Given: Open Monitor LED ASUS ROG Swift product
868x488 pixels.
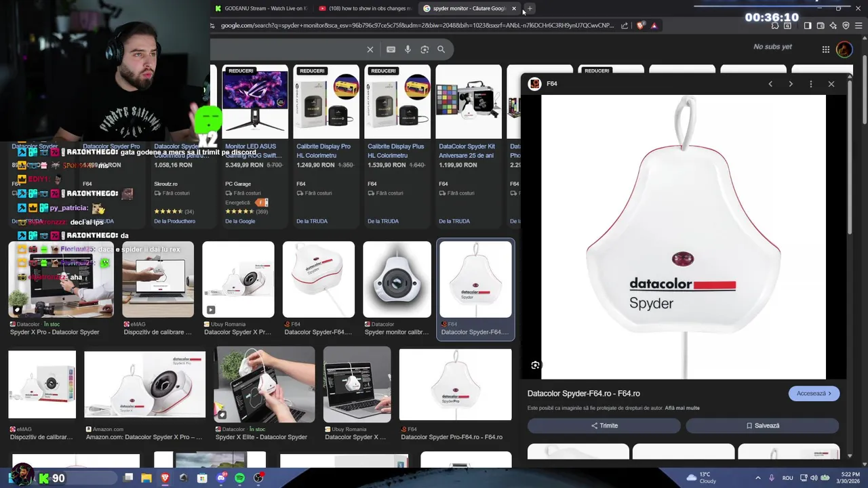Looking at the screenshot, I should coord(255,146).
